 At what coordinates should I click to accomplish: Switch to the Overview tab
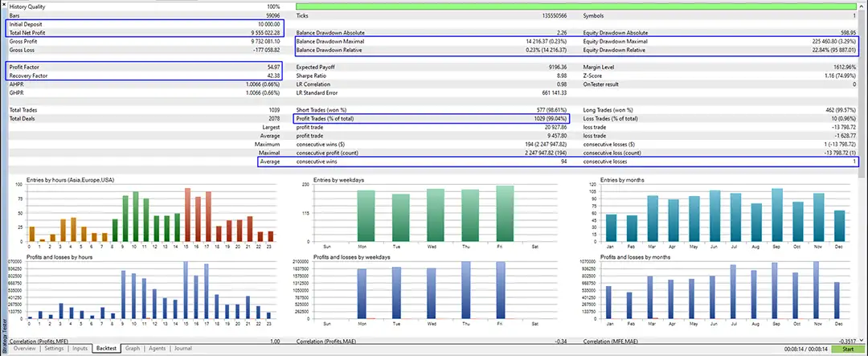point(24,349)
